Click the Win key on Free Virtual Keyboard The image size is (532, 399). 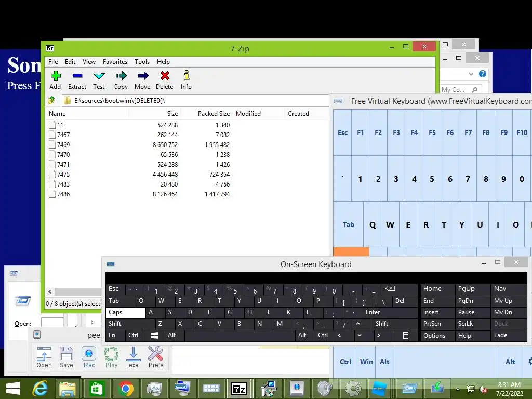coord(366,362)
